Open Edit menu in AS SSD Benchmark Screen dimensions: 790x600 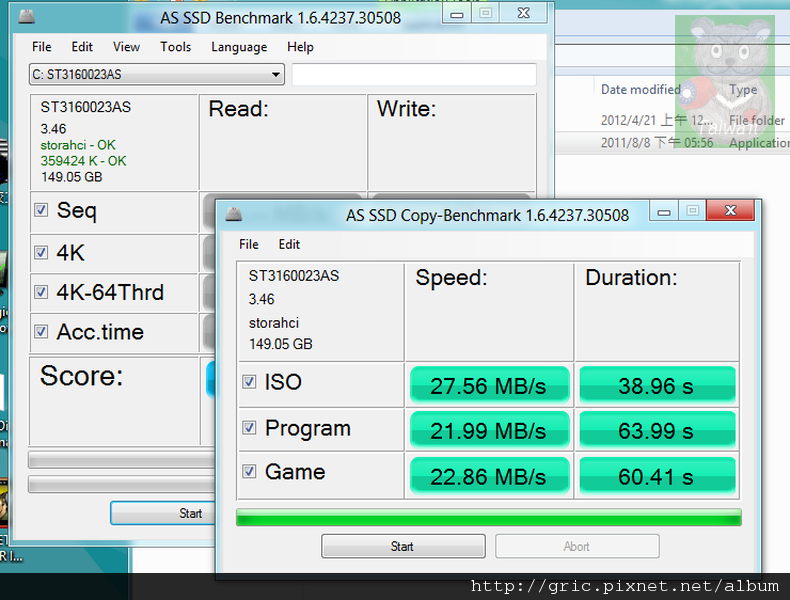(x=82, y=47)
